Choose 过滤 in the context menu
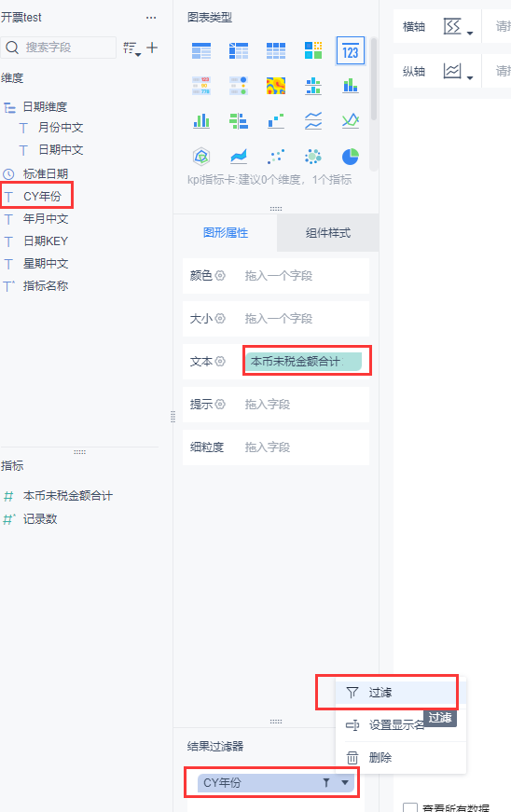511x812 pixels. (x=401, y=693)
